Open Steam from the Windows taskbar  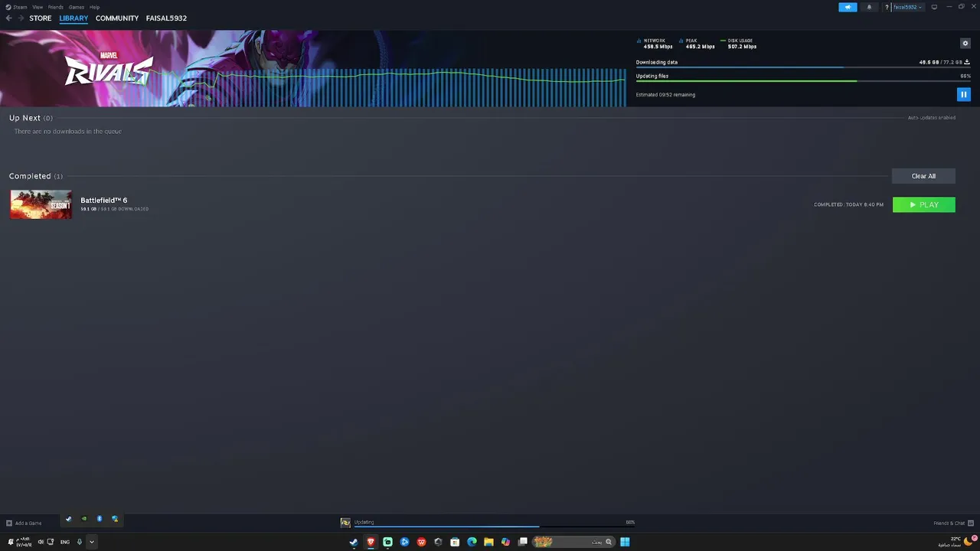click(354, 542)
